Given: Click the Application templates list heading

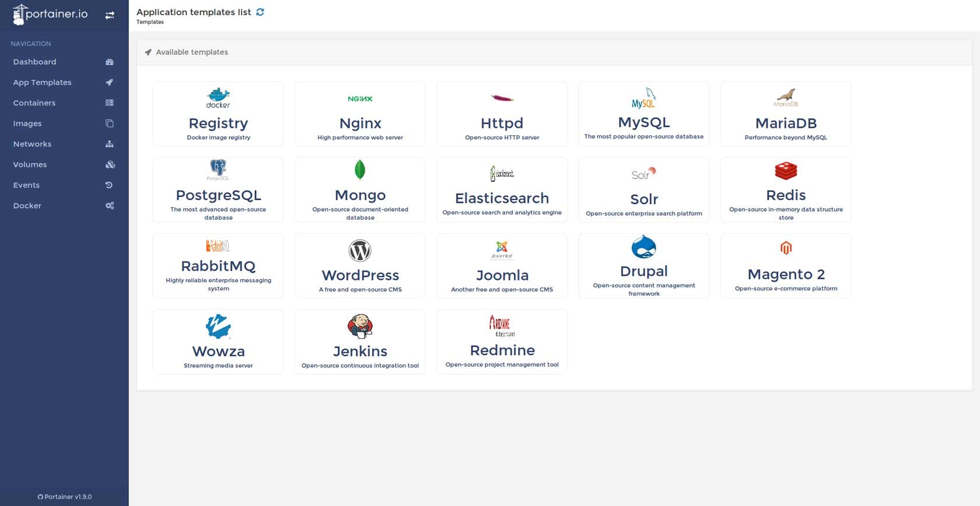Looking at the screenshot, I should (x=194, y=12).
